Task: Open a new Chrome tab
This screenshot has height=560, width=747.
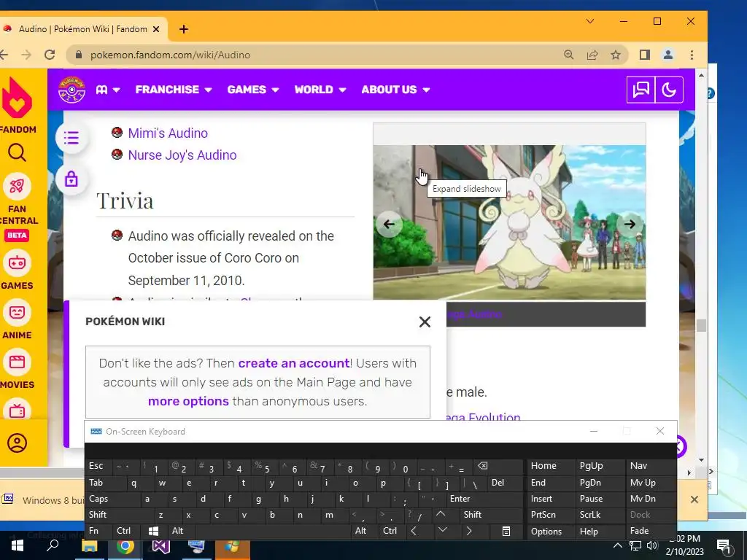Action: [183, 29]
